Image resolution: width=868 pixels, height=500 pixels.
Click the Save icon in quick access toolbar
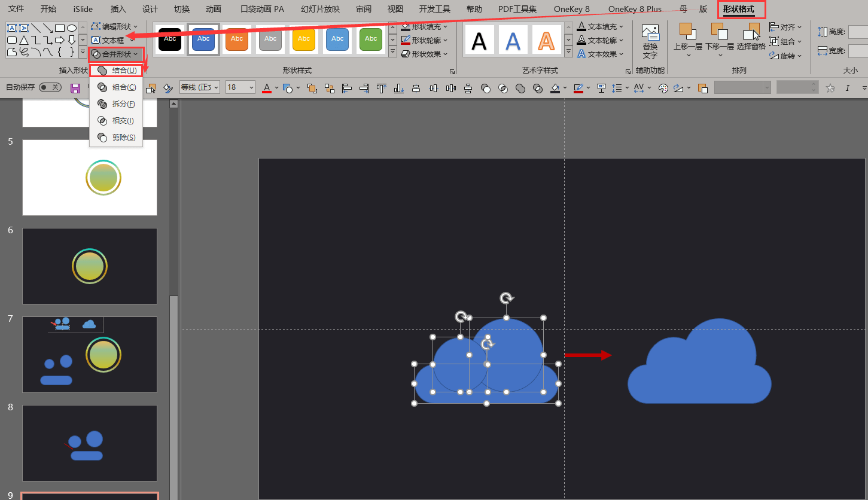75,88
